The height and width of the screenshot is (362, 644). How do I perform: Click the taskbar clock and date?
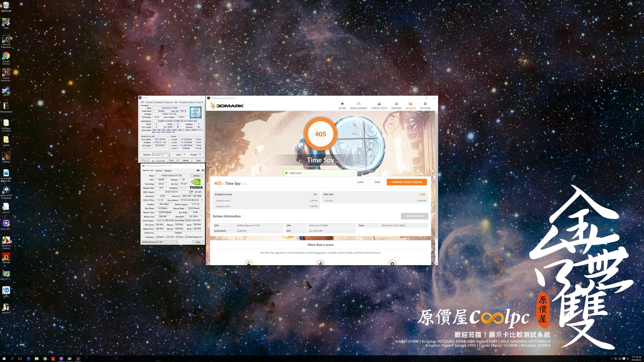[x=636, y=358]
